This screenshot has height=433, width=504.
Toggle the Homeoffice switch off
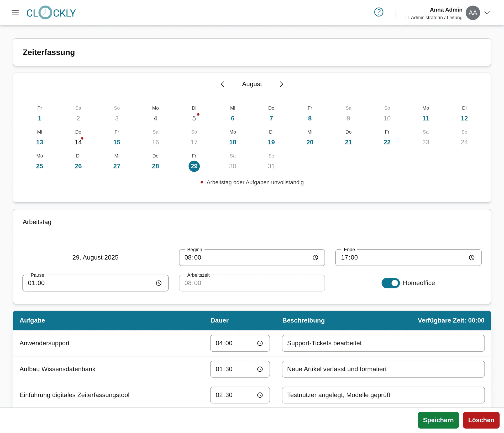tap(391, 283)
